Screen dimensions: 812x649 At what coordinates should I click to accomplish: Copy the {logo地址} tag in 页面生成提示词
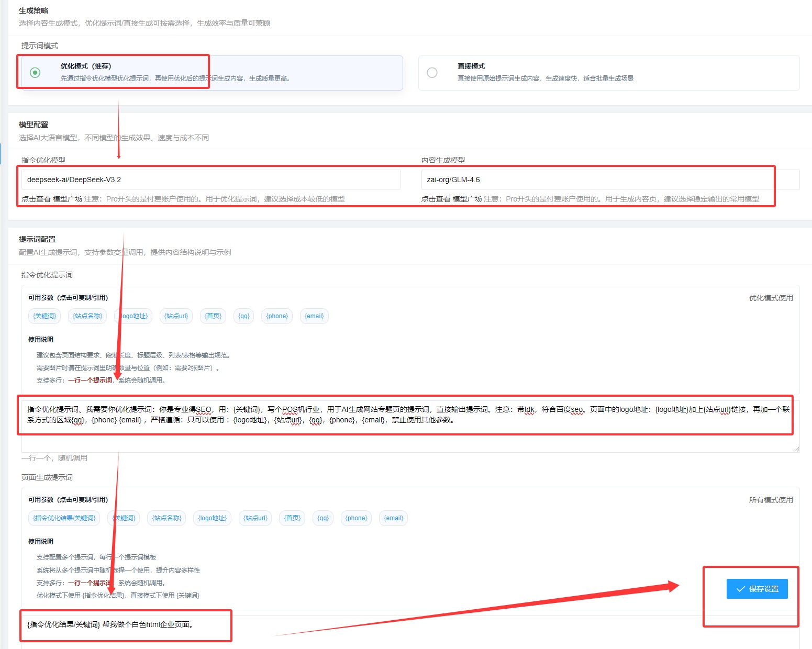tap(212, 518)
